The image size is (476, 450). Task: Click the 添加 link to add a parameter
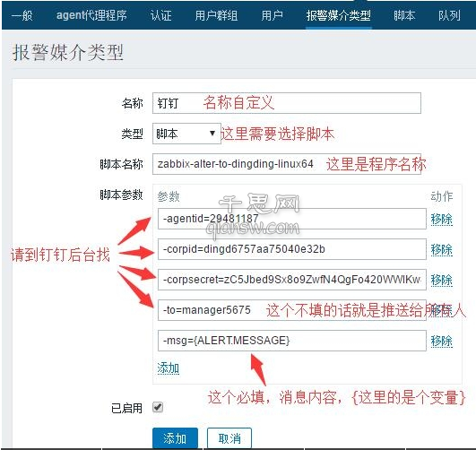[x=169, y=368]
